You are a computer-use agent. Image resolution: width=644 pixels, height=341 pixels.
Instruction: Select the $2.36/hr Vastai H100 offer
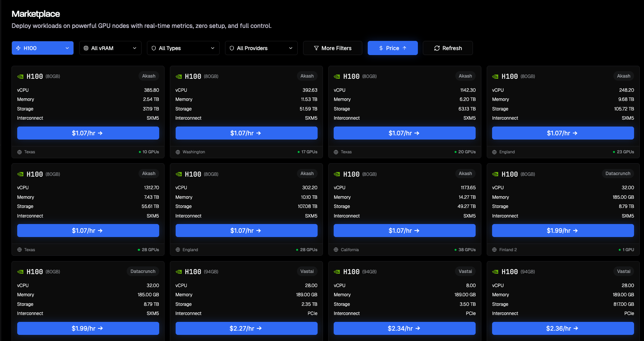click(563, 328)
